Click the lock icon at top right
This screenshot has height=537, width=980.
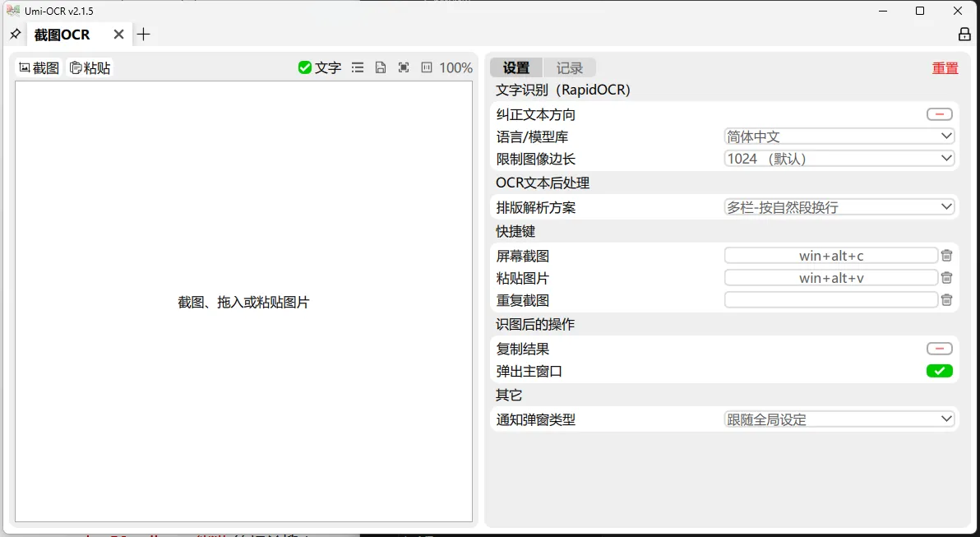pyautogui.click(x=964, y=35)
